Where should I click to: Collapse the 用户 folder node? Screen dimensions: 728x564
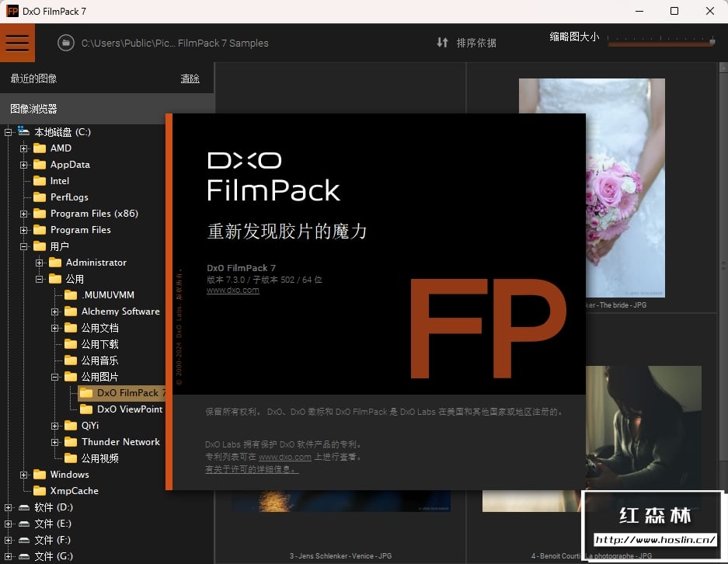click(x=23, y=246)
